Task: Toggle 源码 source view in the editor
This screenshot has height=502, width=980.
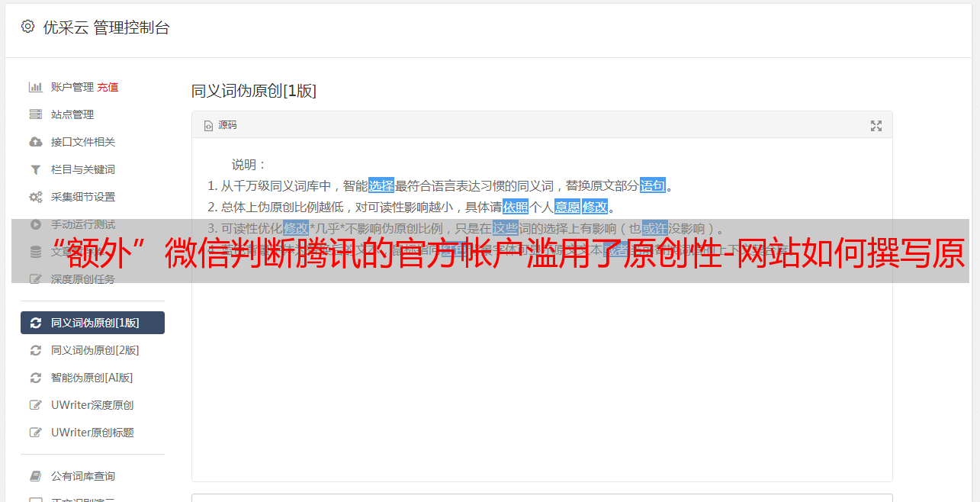Action: pos(220,125)
